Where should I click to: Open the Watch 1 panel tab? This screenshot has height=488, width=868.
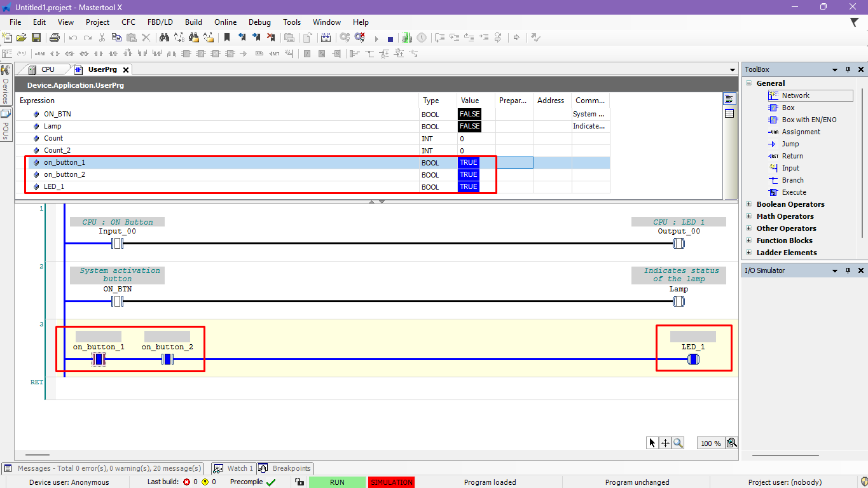(234, 468)
